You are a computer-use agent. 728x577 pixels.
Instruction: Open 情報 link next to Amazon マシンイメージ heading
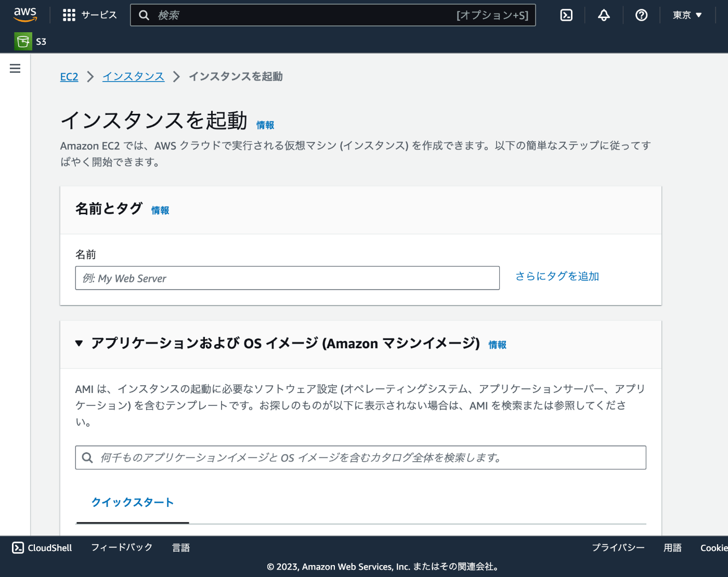tap(497, 345)
